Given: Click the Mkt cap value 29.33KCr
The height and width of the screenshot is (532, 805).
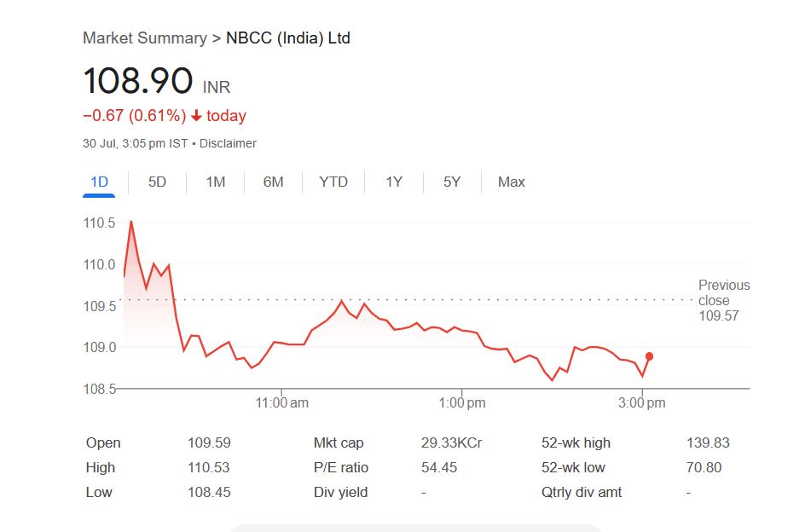Looking at the screenshot, I should pyautogui.click(x=451, y=442).
